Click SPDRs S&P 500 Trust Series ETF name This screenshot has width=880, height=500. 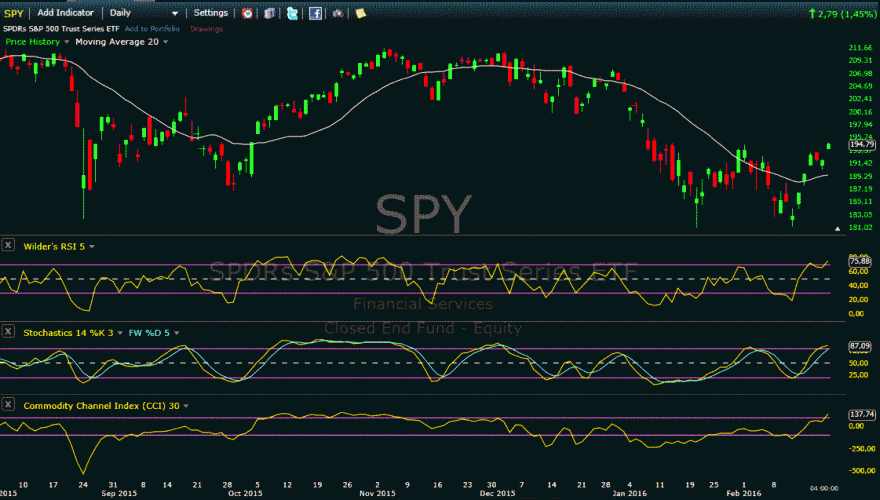(61, 29)
